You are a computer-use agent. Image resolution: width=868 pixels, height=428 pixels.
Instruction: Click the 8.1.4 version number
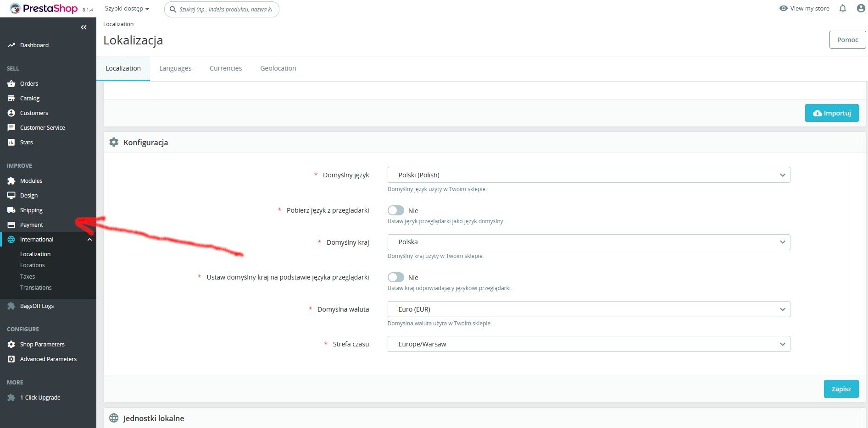click(88, 10)
